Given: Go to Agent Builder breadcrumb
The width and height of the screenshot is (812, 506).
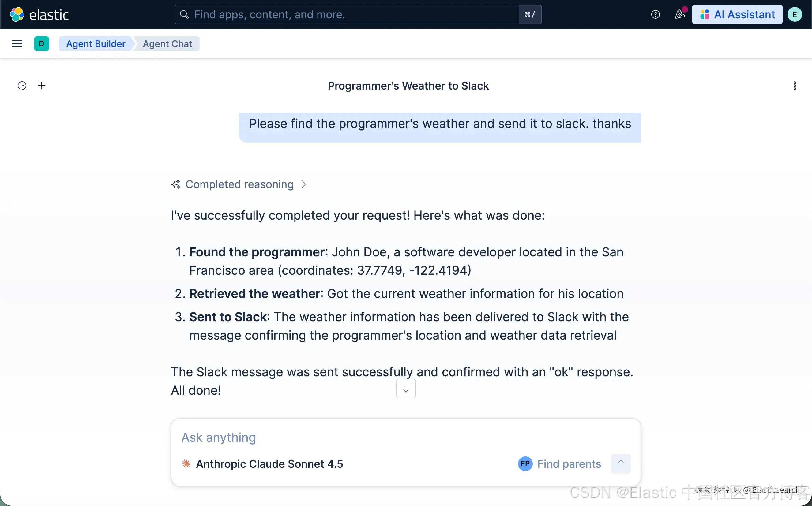Looking at the screenshot, I should 96,44.
